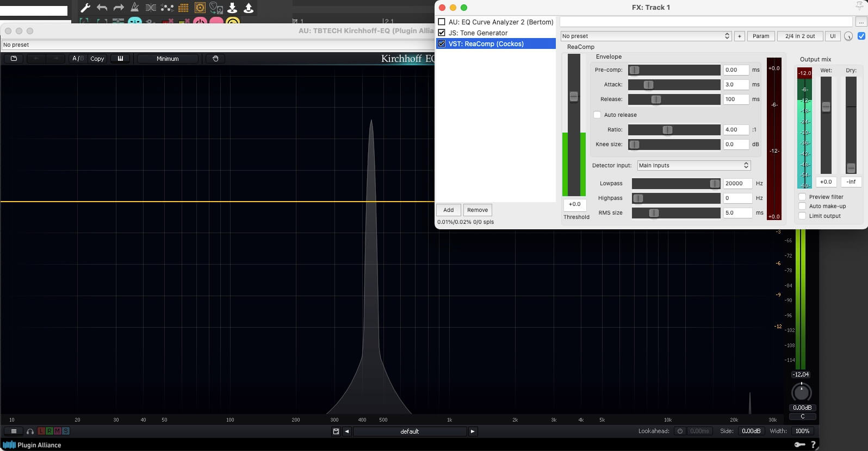Click the Plugin Alliance key license icon

click(x=799, y=444)
